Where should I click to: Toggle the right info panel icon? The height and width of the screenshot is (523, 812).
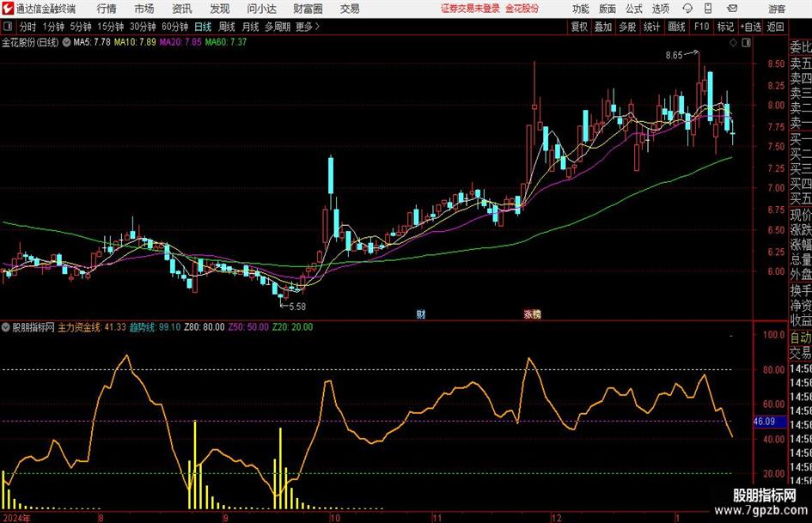pyautogui.click(x=746, y=43)
